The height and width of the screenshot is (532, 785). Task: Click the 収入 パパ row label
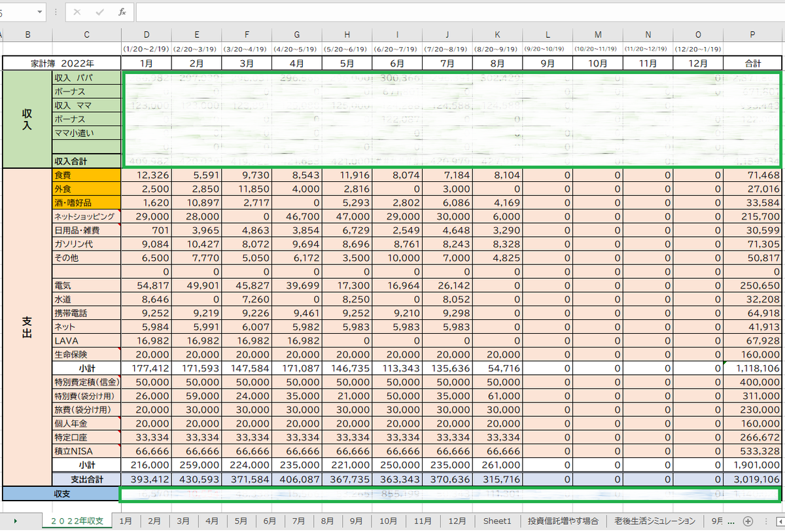87,77
